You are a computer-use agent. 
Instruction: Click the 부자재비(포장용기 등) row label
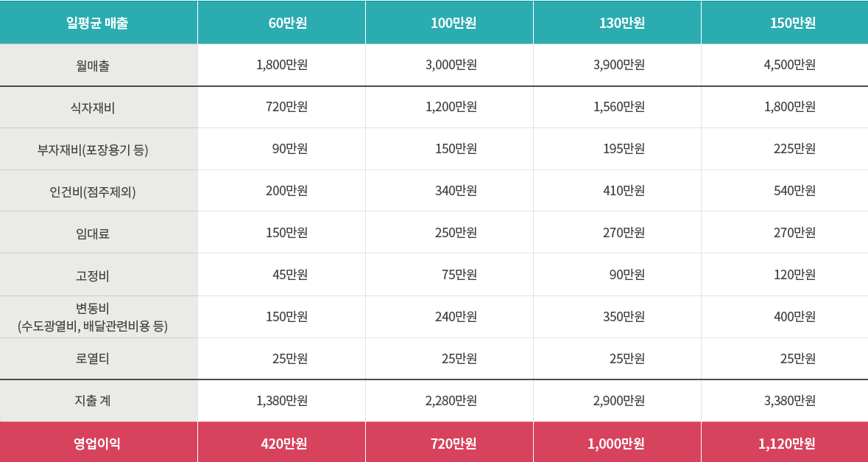click(x=99, y=149)
